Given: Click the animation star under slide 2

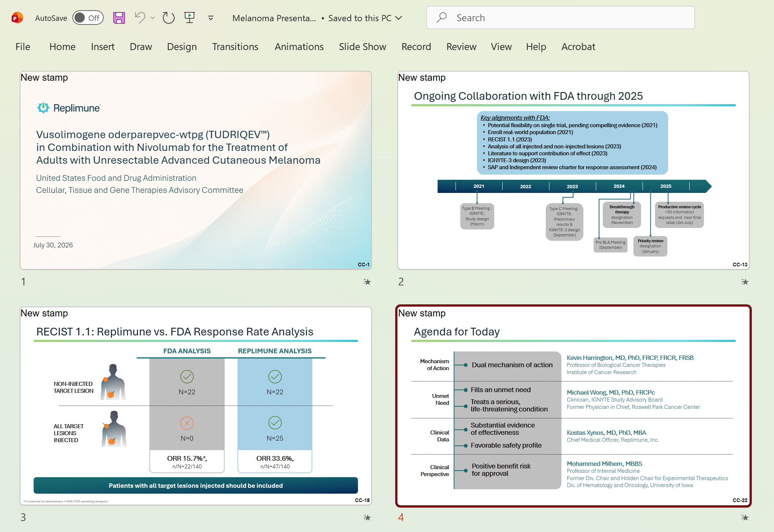Looking at the screenshot, I should click(745, 282).
